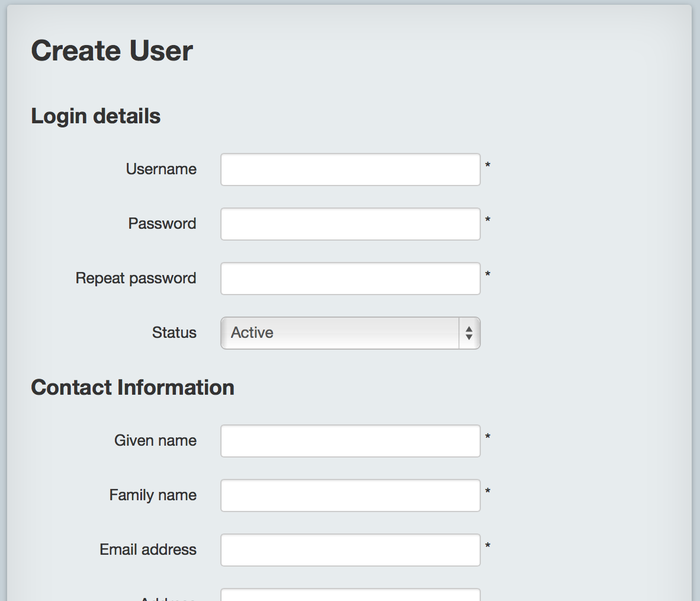Click the Username label text

pyautogui.click(x=161, y=169)
